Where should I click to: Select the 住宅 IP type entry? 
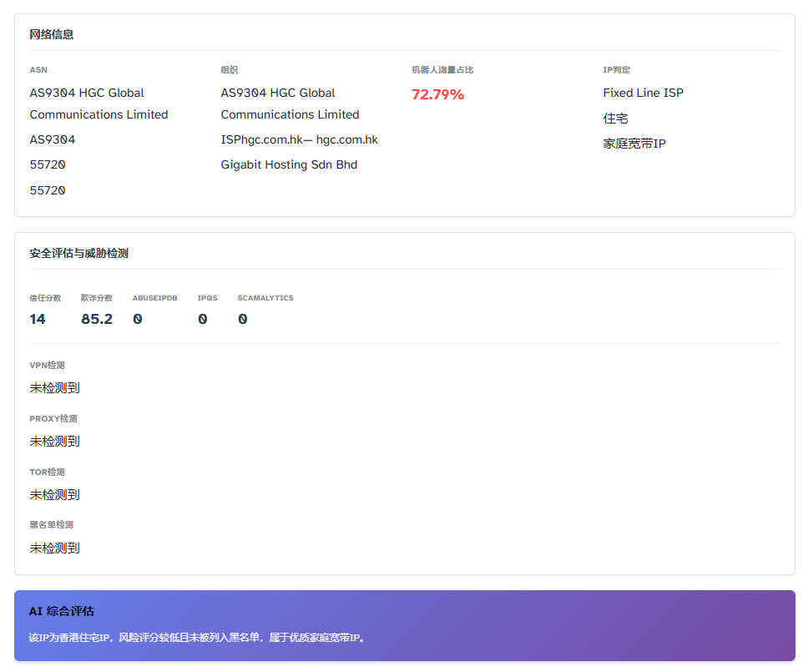615,119
